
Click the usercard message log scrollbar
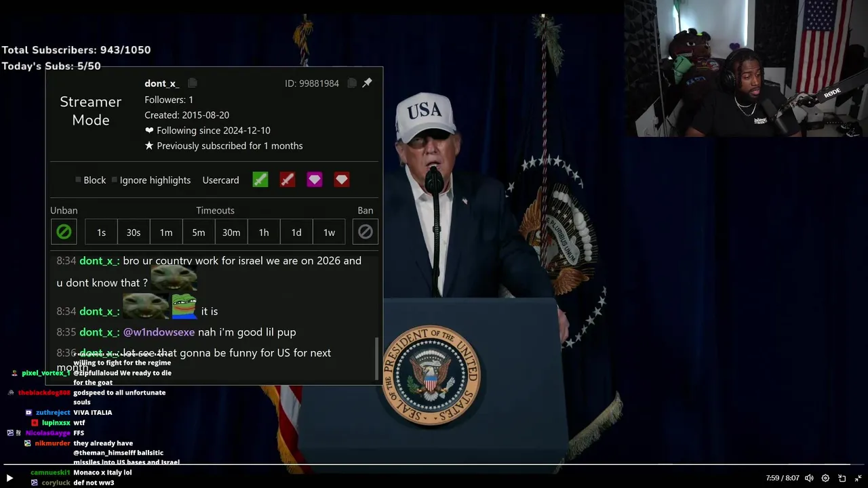(x=377, y=359)
